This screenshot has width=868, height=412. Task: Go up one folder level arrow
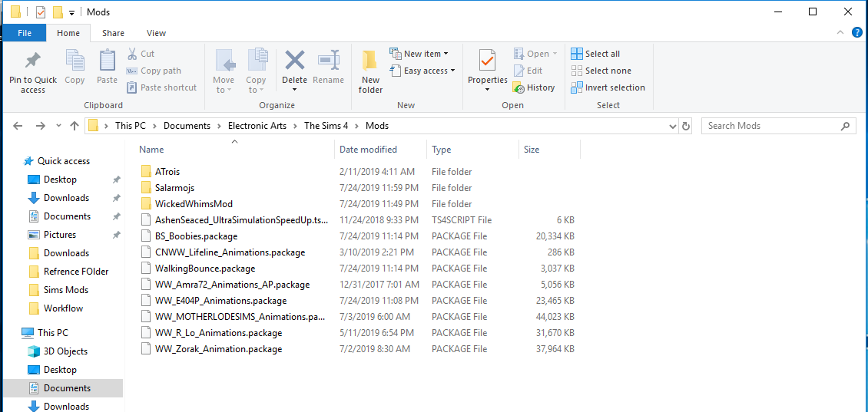pos(75,126)
